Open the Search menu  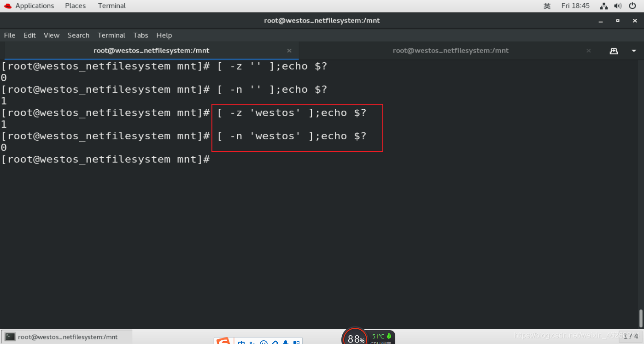[x=78, y=35]
